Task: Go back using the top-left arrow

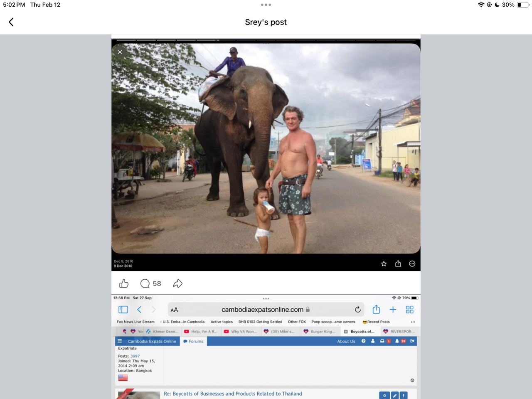Action: [x=11, y=22]
